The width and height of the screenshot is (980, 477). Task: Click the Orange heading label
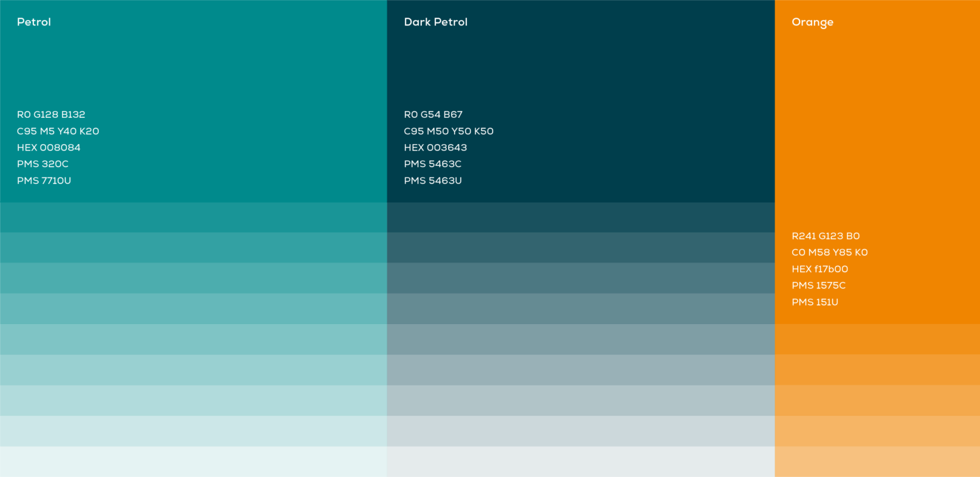[x=812, y=22]
